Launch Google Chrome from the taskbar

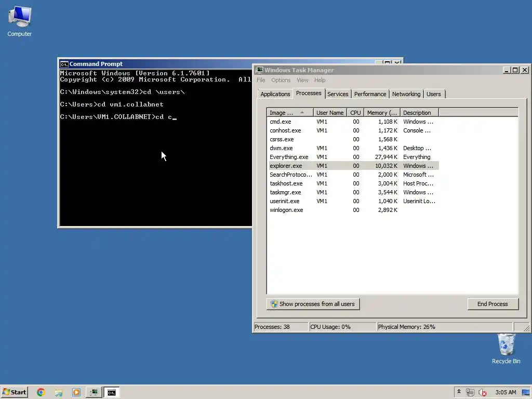click(41, 392)
